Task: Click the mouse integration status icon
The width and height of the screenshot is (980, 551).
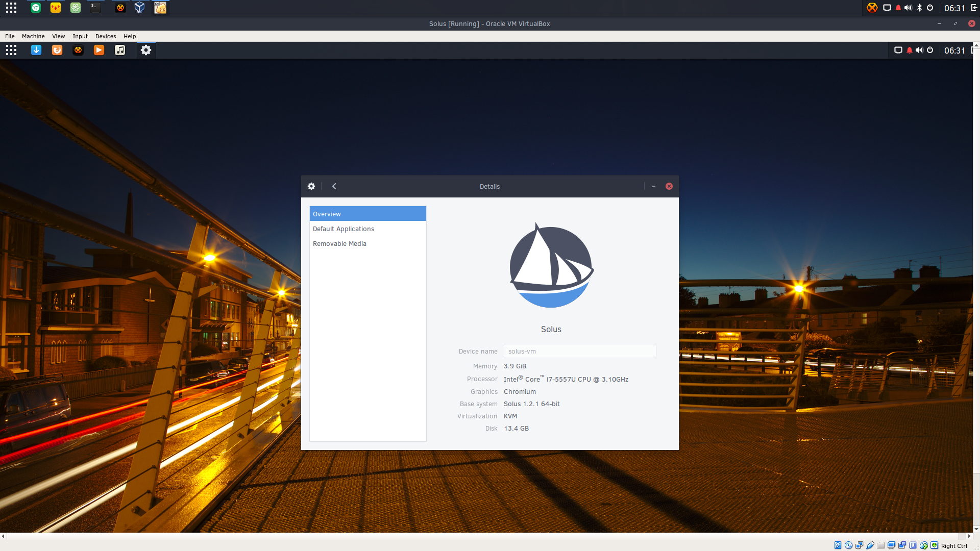Action: pos(924,545)
